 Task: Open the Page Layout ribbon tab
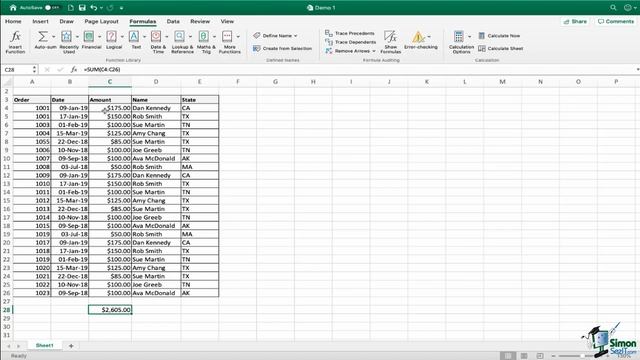pyautogui.click(x=101, y=21)
